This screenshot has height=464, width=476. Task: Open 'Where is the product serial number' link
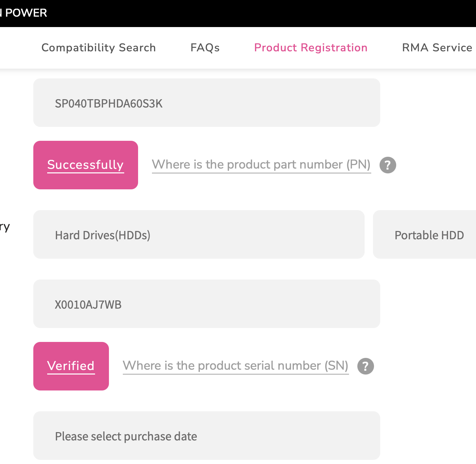coord(236,366)
